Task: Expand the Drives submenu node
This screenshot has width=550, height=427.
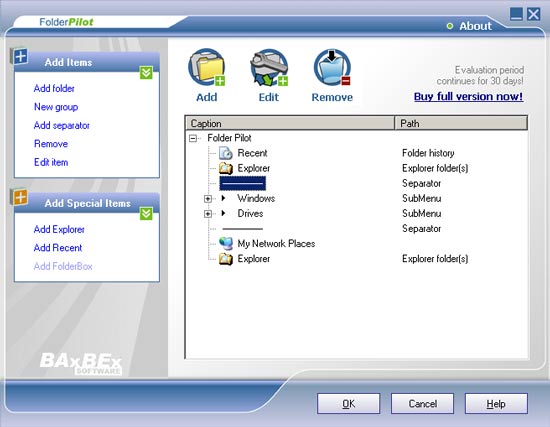Action: (208, 214)
